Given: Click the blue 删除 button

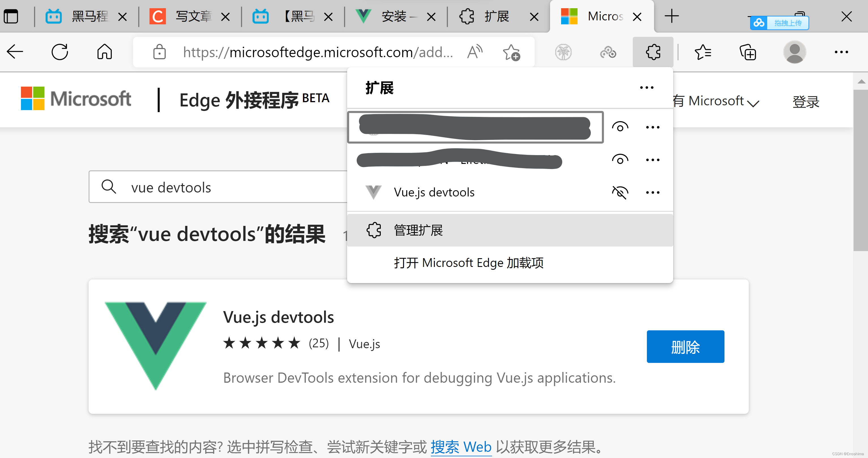Looking at the screenshot, I should (x=685, y=347).
